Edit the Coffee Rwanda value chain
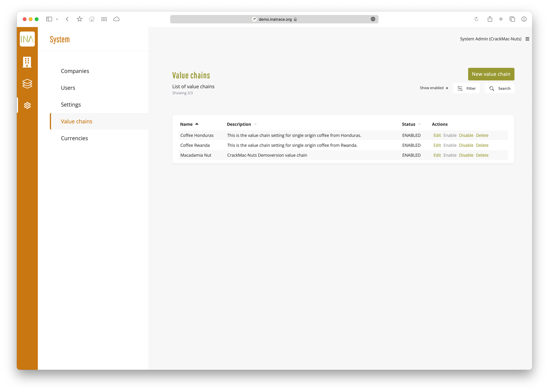Screen dimensions: 549x392 [437, 145]
